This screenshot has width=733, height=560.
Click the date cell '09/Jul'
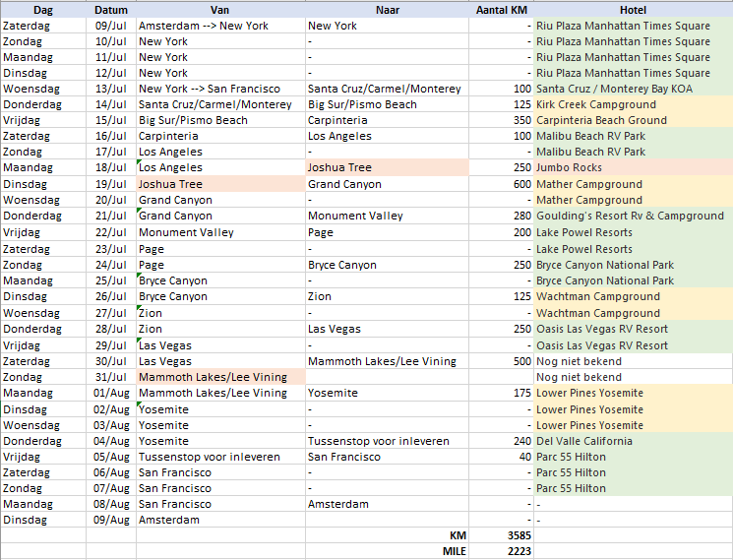pyautogui.click(x=111, y=26)
